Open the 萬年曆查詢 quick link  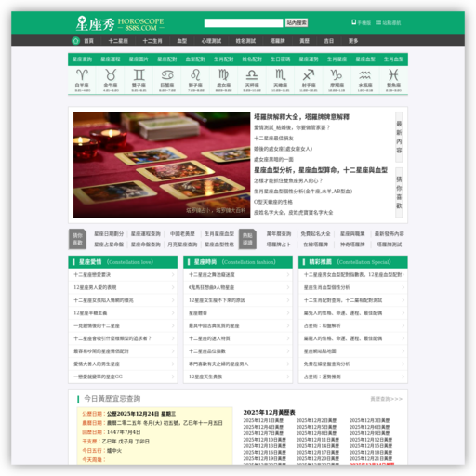tap(279, 234)
